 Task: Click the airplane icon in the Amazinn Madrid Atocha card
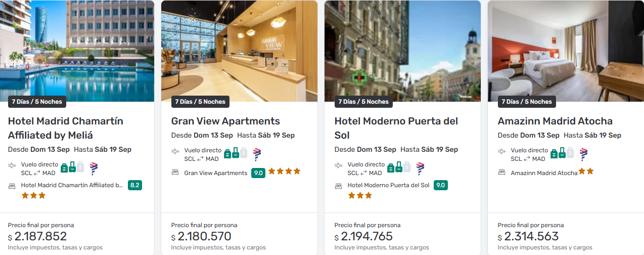click(x=502, y=151)
